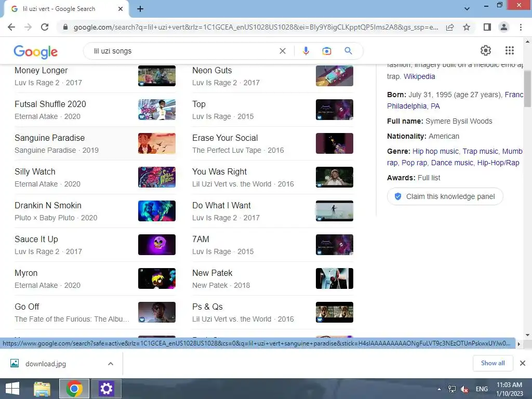Open the Philadelphia, PA link
532x399 pixels.
pos(413,106)
